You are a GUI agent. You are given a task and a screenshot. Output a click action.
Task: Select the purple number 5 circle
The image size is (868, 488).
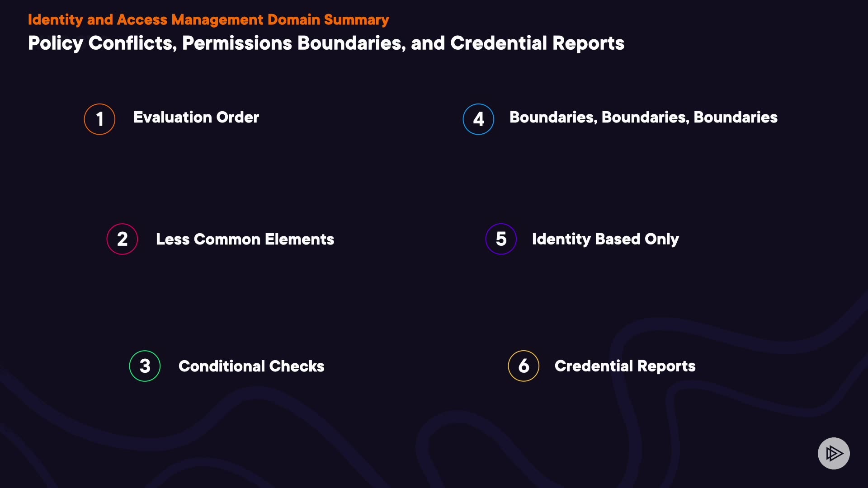coord(501,239)
